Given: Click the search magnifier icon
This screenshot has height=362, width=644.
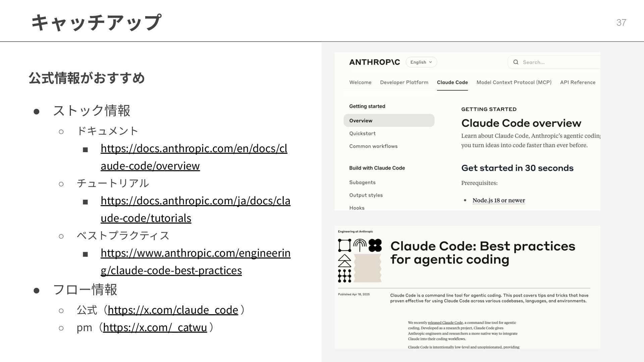Looking at the screenshot, I should click(x=516, y=62).
